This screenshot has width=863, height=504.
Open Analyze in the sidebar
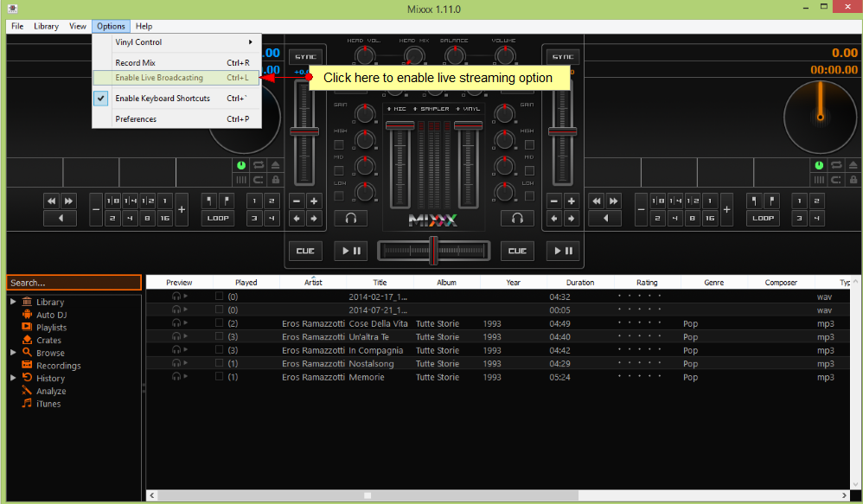(51, 392)
